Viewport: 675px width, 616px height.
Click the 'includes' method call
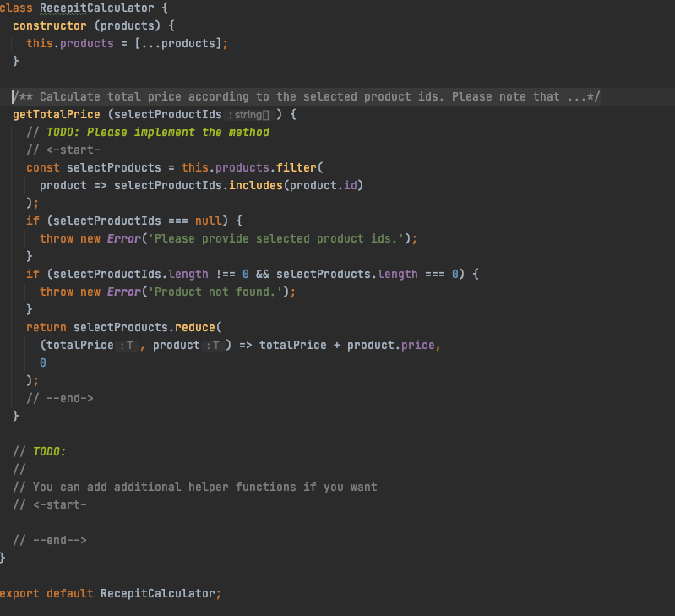click(256, 186)
